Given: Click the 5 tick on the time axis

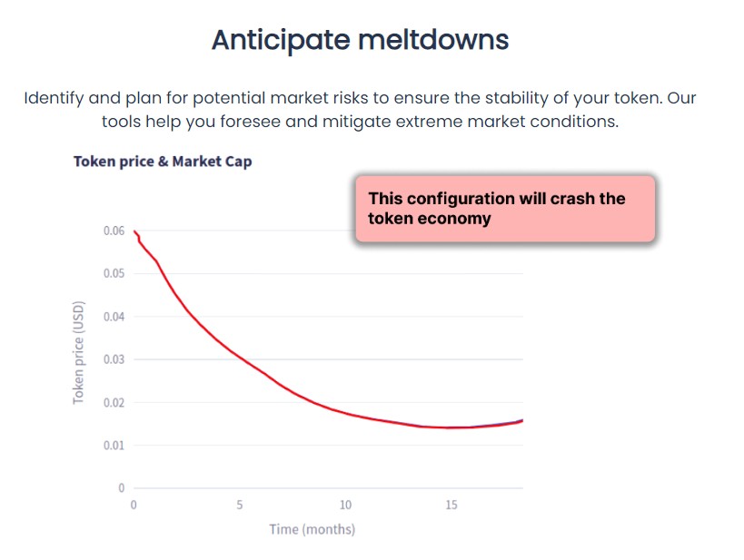Looking at the screenshot, I should point(240,505).
